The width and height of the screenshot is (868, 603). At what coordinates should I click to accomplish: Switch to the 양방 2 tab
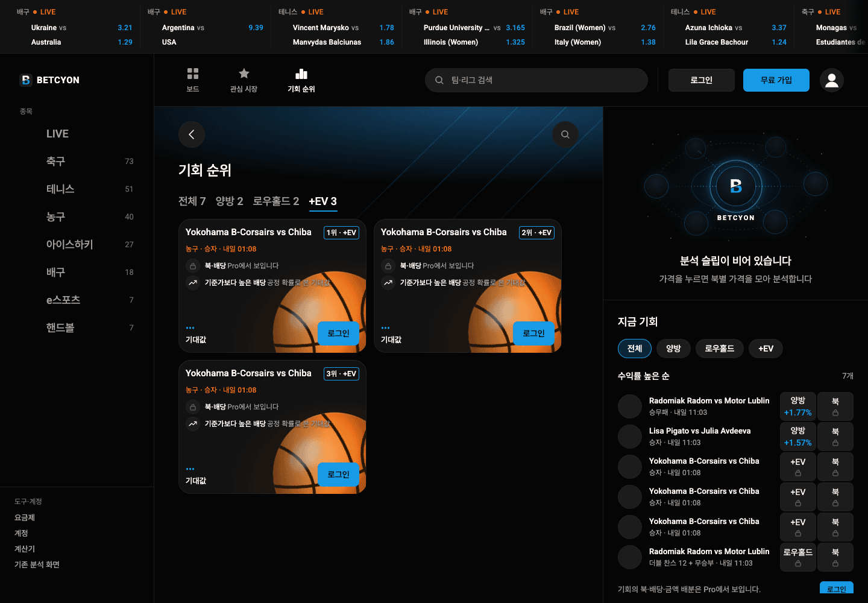(x=230, y=201)
